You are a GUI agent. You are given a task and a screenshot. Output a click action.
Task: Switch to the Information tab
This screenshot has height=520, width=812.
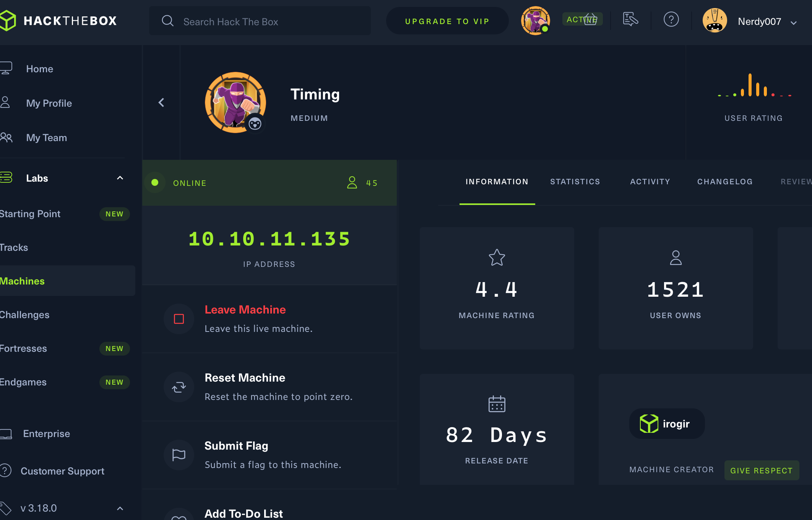[497, 182]
